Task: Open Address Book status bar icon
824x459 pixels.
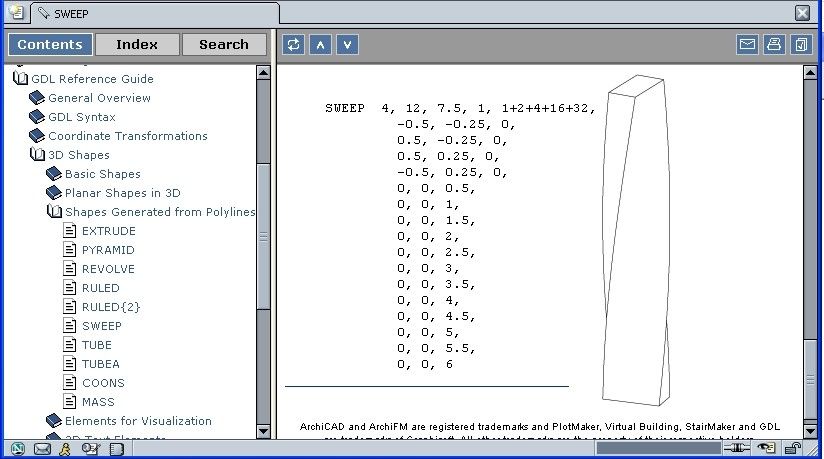Action: pos(117,448)
